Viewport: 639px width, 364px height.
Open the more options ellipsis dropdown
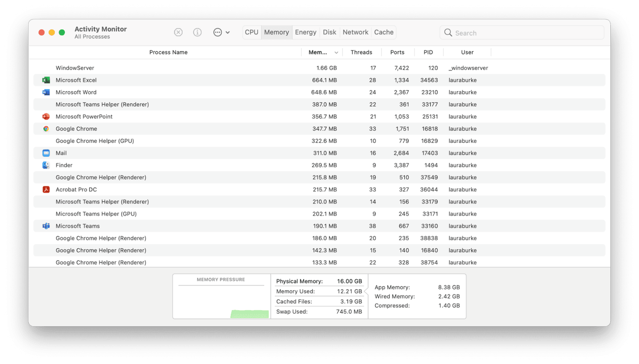(220, 32)
